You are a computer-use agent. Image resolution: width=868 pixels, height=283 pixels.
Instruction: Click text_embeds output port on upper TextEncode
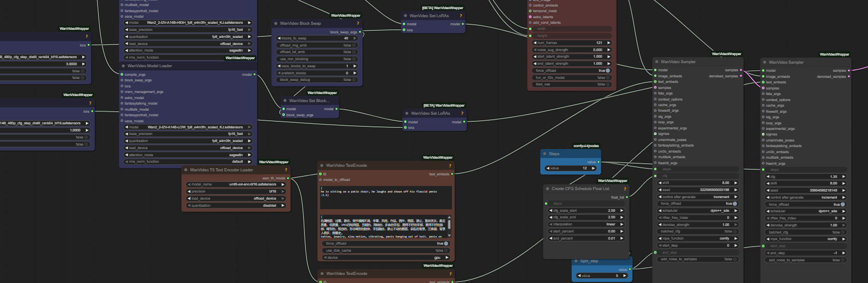pos(452,174)
